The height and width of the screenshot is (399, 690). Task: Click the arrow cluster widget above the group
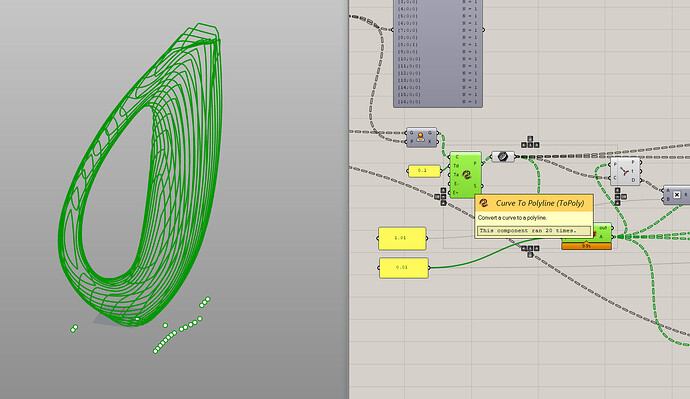tap(530, 143)
